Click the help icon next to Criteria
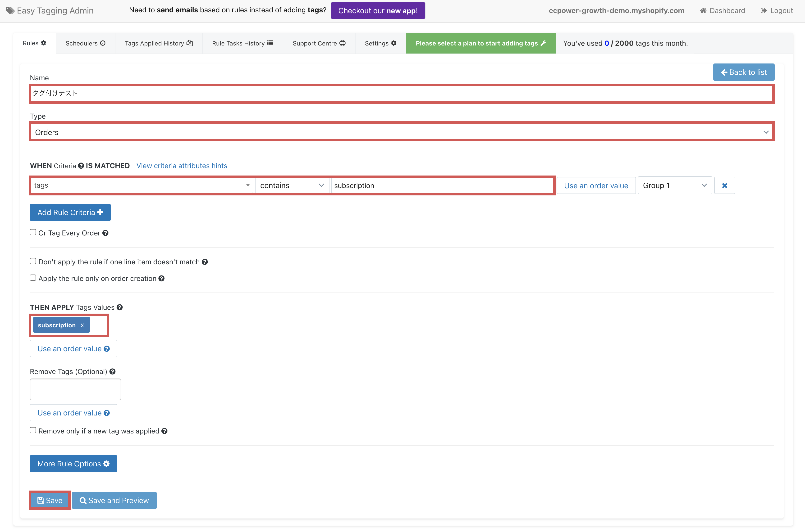This screenshot has height=532, width=805. coord(81,166)
